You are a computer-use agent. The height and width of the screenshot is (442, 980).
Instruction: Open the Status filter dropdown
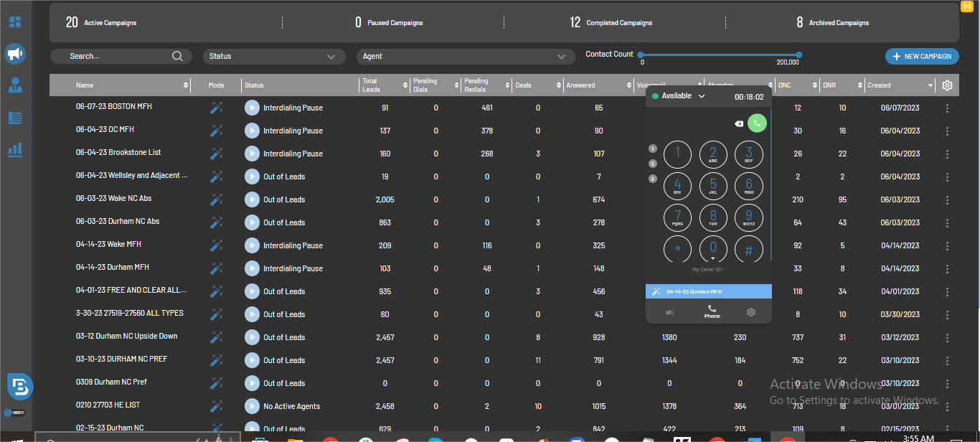coord(274,56)
